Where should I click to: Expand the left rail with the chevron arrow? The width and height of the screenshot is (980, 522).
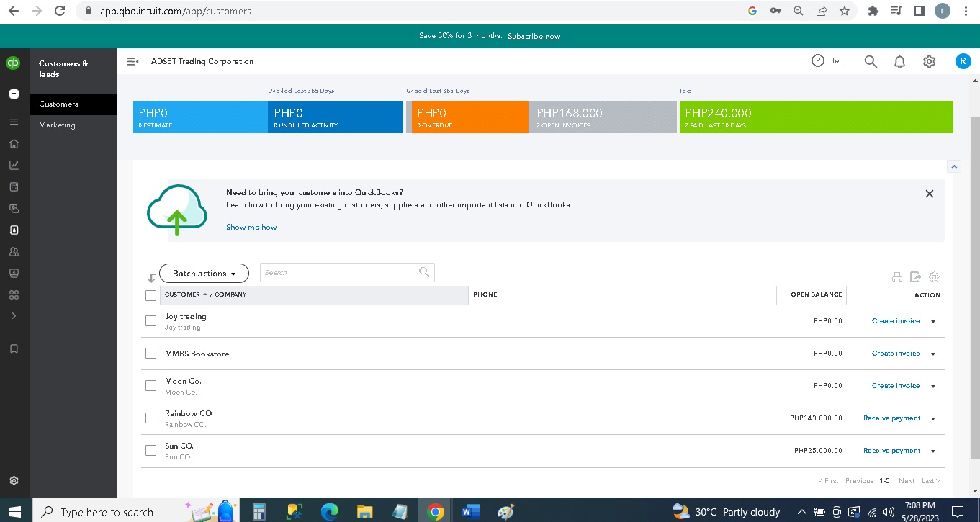pos(14,316)
